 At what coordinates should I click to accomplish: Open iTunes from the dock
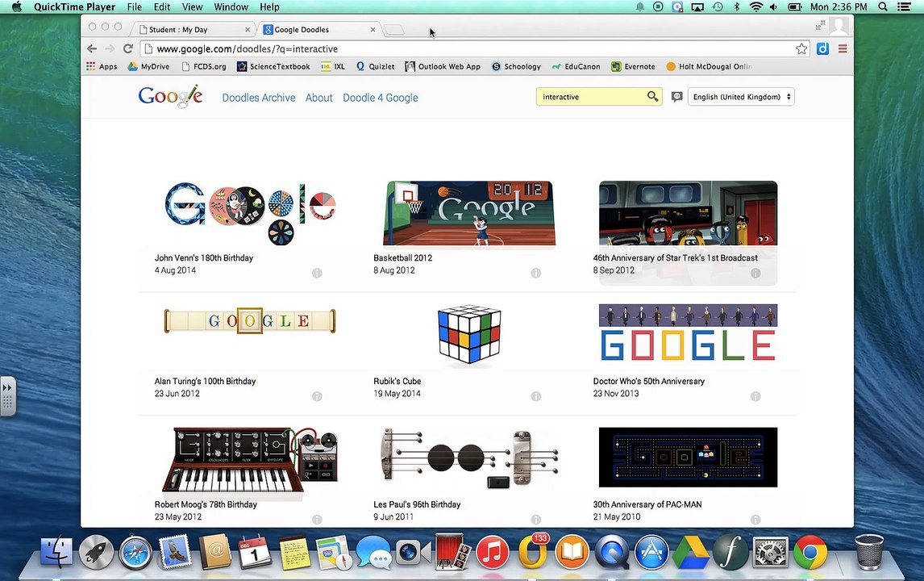pos(492,554)
